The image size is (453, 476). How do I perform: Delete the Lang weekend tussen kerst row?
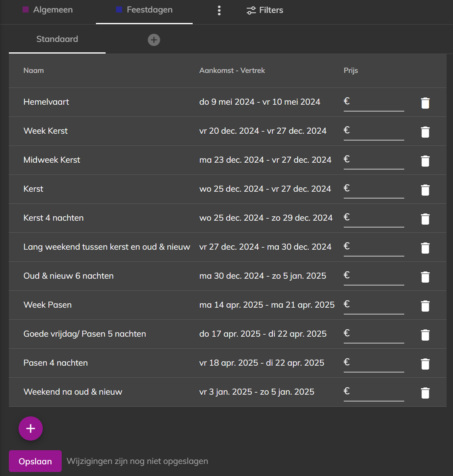click(425, 248)
